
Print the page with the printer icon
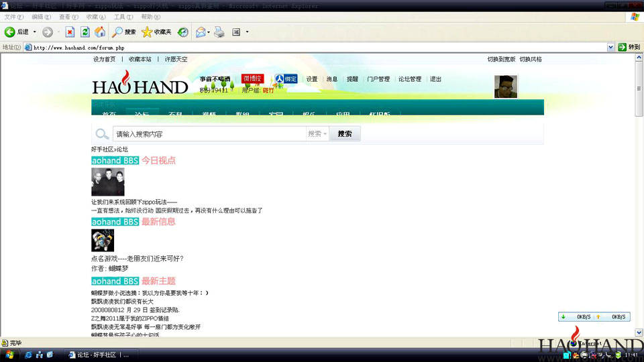(219, 32)
